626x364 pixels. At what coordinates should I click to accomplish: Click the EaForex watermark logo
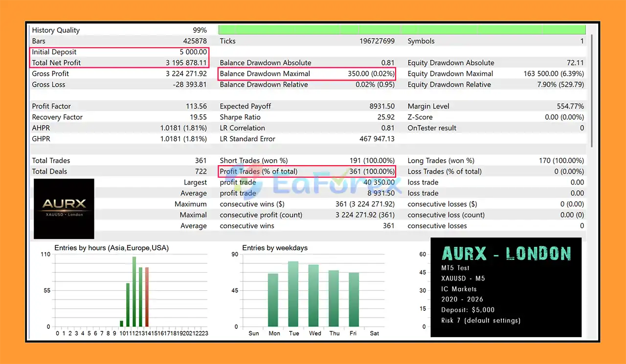(334, 185)
